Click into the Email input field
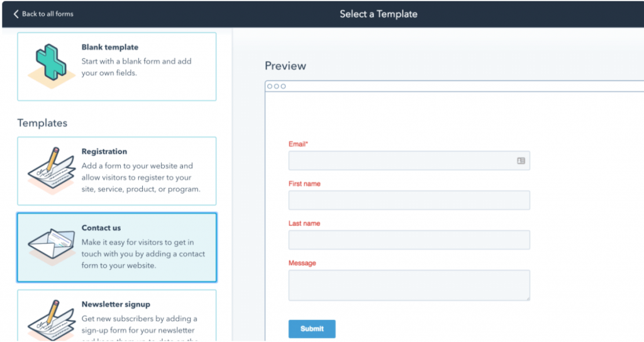Viewport: 644px width, 342px height. click(409, 160)
